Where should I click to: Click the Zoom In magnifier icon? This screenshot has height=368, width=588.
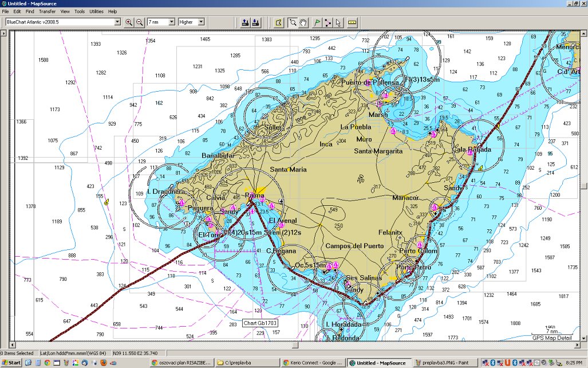point(129,22)
